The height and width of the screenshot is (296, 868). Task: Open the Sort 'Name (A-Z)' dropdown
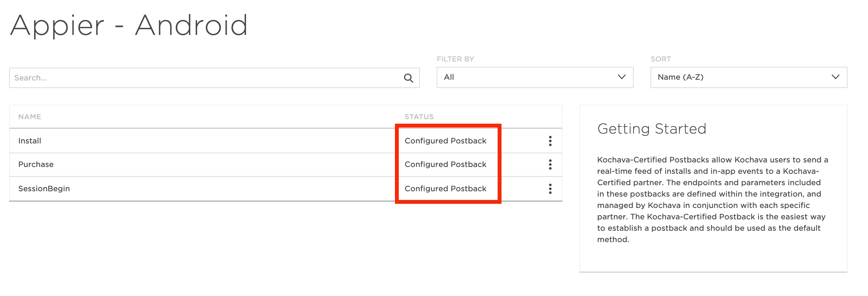click(x=748, y=77)
